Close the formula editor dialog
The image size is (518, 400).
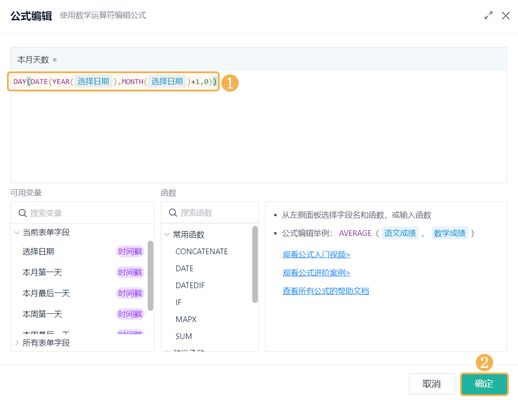tap(506, 16)
